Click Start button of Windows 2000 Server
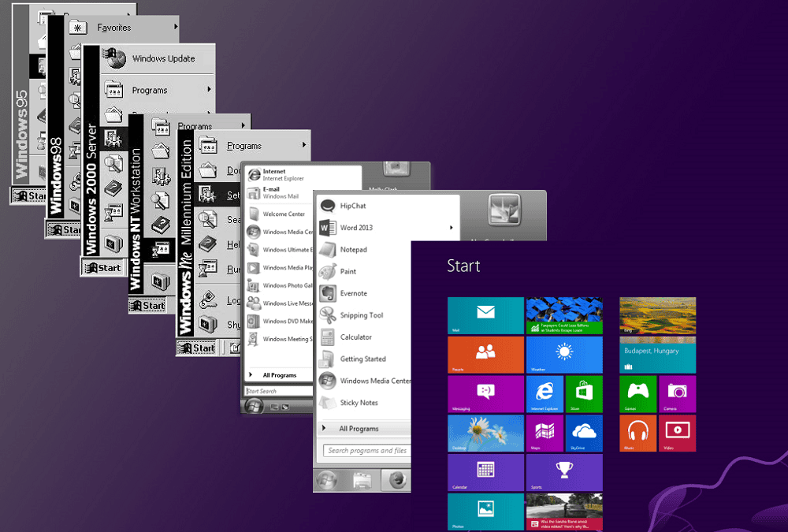 pyautogui.click(x=103, y=268)
